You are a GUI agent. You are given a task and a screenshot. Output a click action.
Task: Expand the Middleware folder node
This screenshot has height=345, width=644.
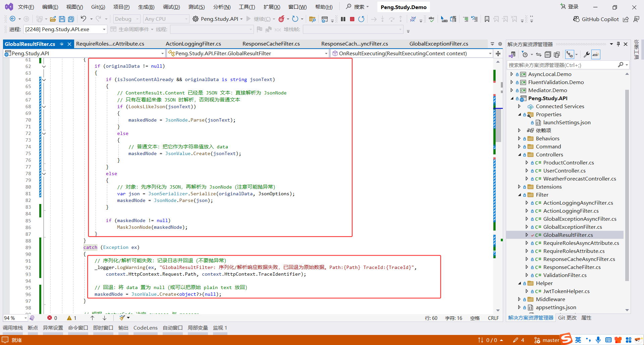pyautogui.click(x=520, y=299)
